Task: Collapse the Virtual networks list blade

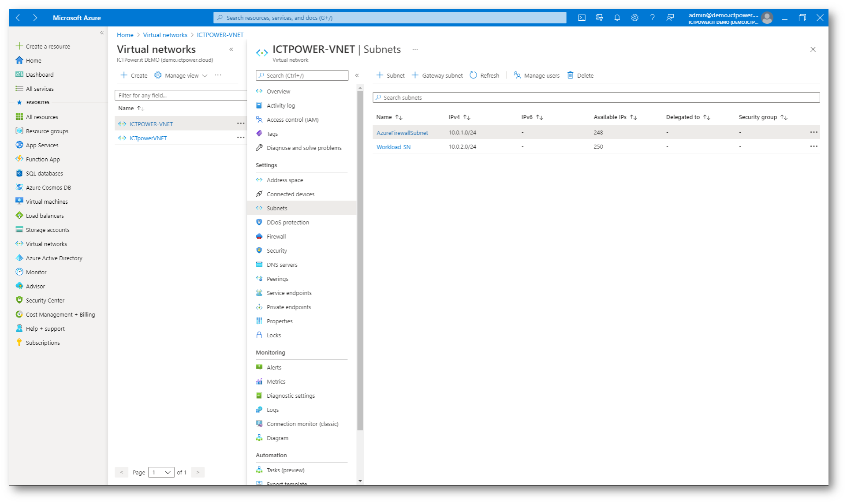Action: (x=231, y=49)
